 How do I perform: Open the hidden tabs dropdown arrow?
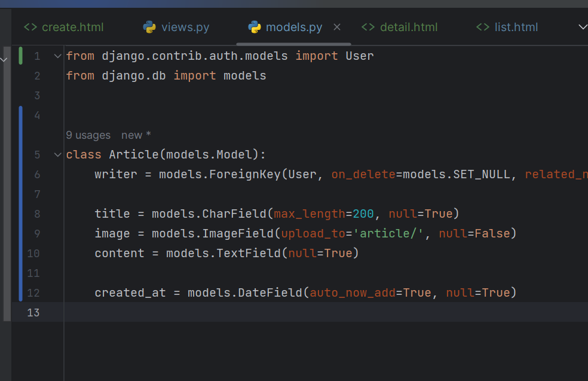[x=583, y=27]
